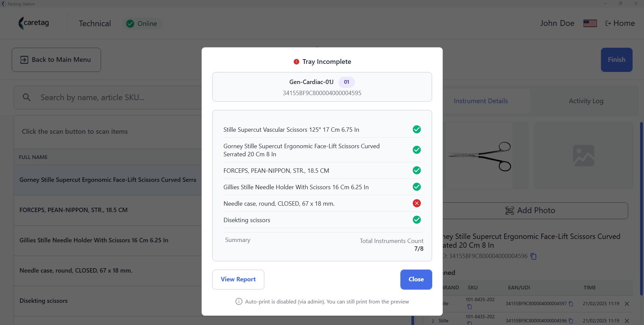
Task: Click the Close button in dialog
Action: (416, 279)
